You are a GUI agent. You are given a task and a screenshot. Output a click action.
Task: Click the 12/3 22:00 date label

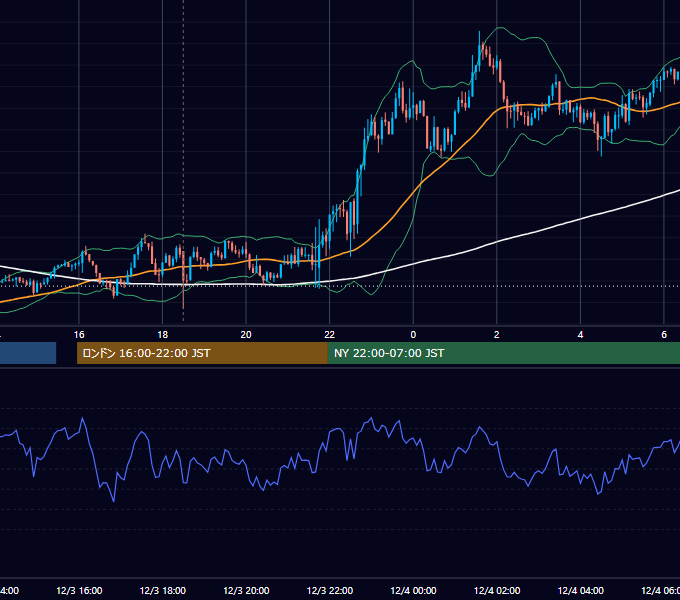(x=330, y=590)
